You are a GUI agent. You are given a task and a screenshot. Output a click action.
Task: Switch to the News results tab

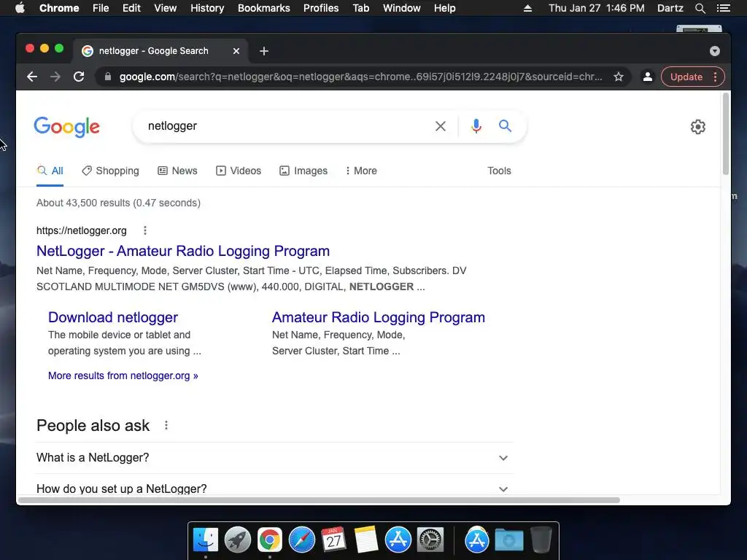click(178, 171)
